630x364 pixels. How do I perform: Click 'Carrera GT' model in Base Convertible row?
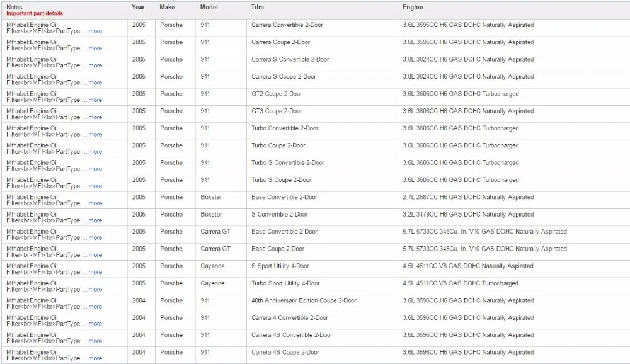[215, 232]
